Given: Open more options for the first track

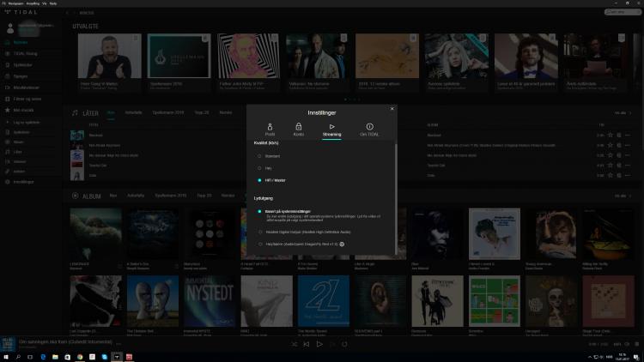Looking at the screenshot, I should pos(628,135).
